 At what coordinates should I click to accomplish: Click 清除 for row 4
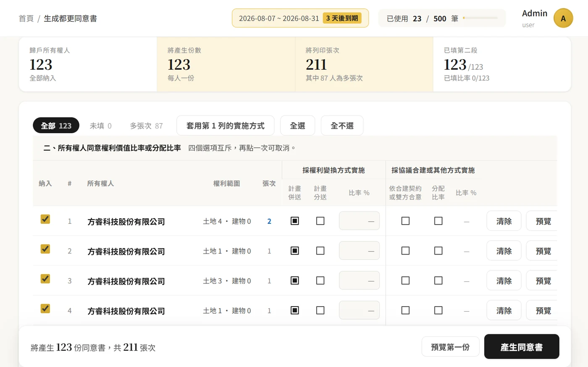(504, 310)
